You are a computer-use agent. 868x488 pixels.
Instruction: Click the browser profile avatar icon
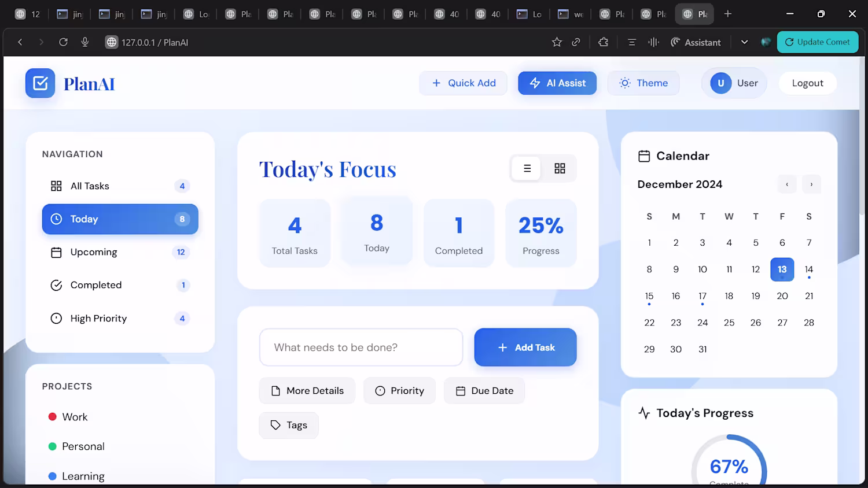click(x=766, y=42)
